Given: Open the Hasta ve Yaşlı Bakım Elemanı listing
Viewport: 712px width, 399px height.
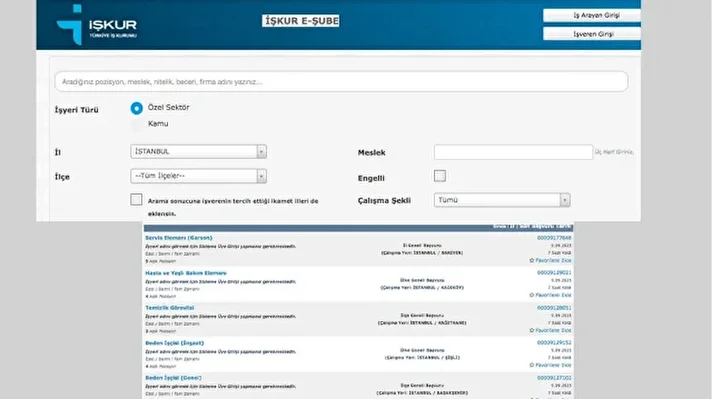Looking at the screenshot, I should point(186,273).
